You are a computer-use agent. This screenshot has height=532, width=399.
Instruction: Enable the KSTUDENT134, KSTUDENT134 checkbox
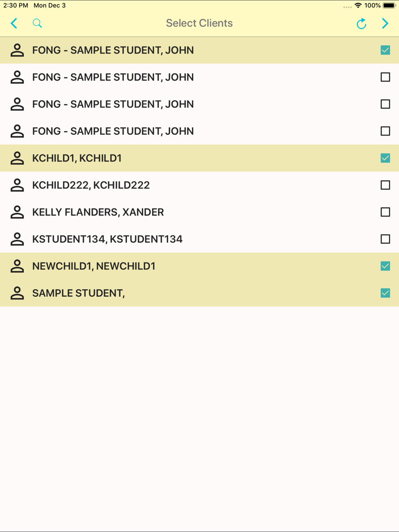(385, 239)
